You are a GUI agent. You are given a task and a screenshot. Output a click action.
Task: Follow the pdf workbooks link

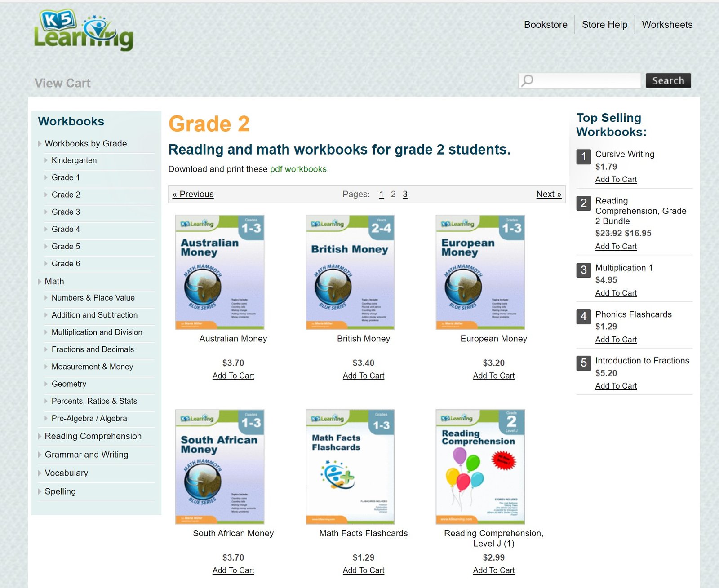tap(298, 169)
